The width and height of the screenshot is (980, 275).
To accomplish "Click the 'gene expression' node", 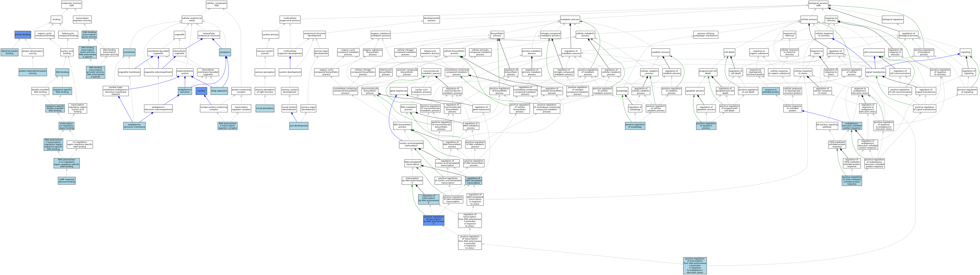I will pos(399,91).
